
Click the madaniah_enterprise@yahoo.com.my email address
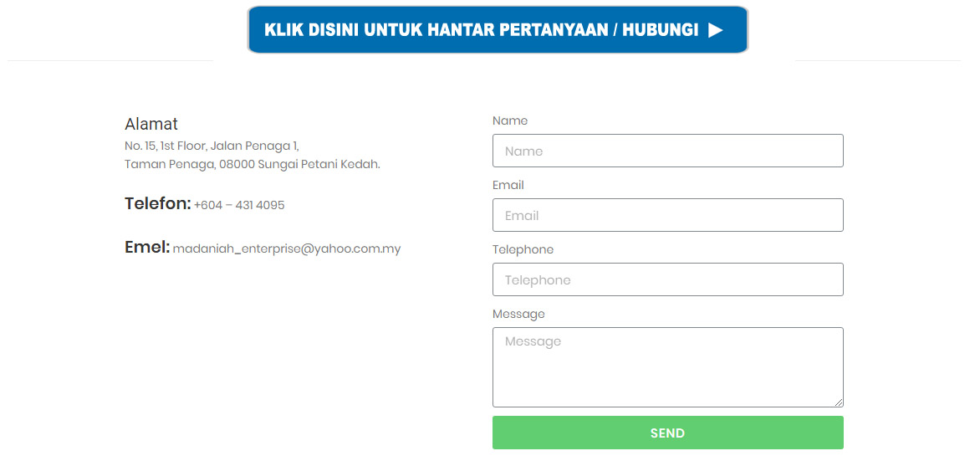coord(287,248)
